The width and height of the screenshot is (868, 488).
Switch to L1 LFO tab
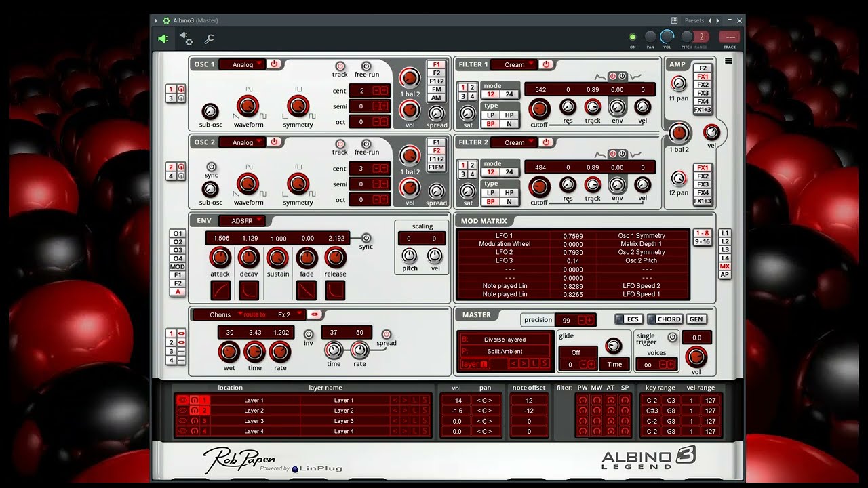point(724,233)
